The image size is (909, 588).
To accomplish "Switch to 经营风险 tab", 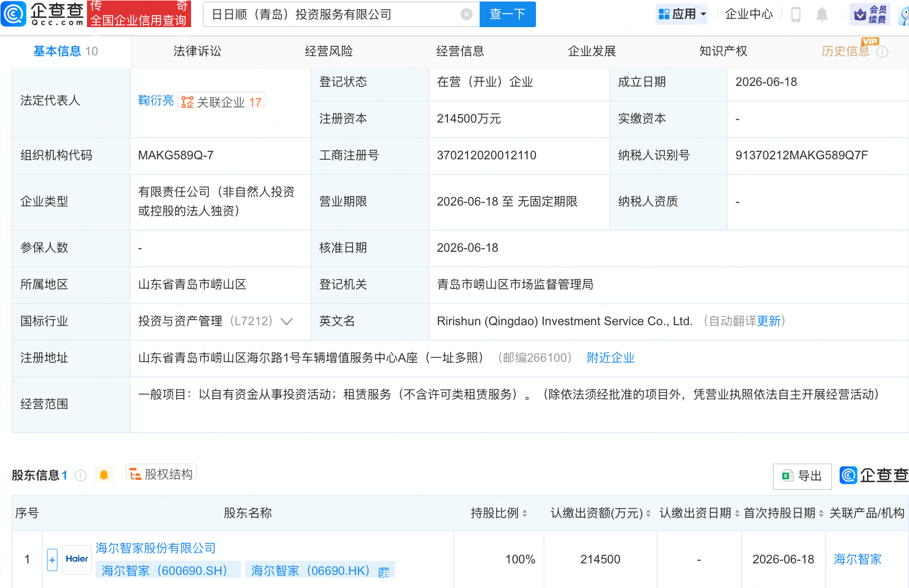I will coord(329,51).
